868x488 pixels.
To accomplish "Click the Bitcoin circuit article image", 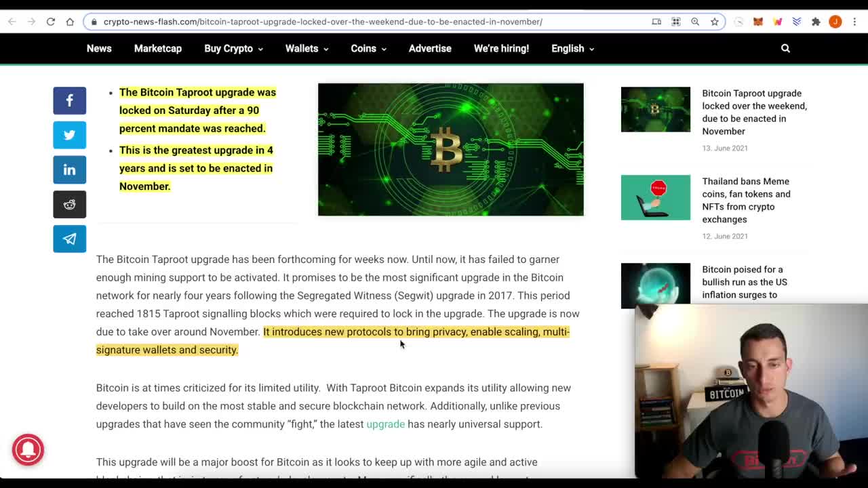I will tap(450, 149).
